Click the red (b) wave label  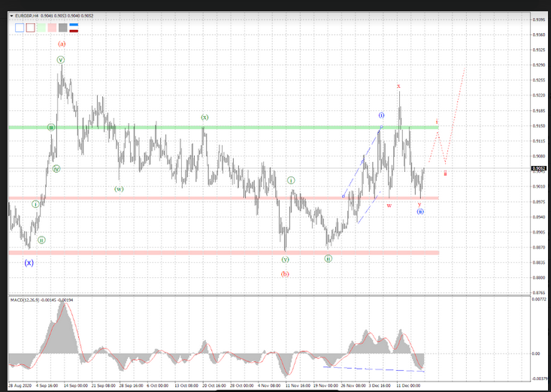(285, 274)
